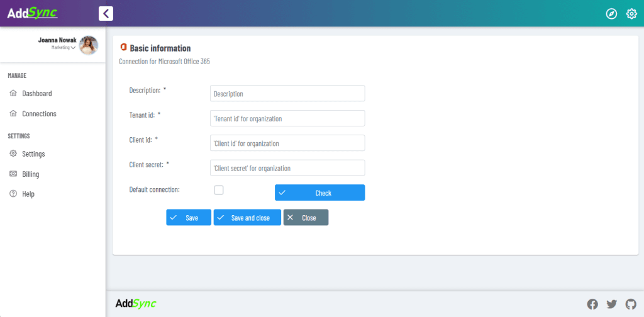
Task: Click the Client secret input field
Action: pos(287,168)
